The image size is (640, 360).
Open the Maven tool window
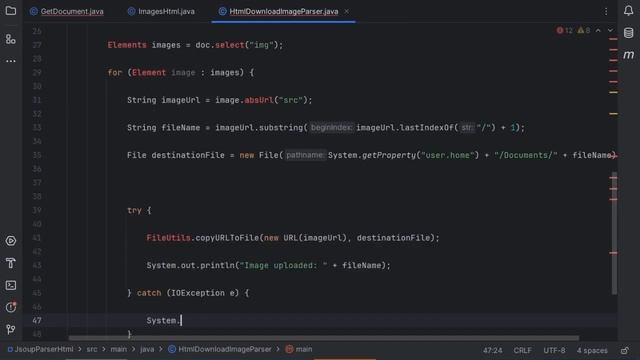[x=629, y=55]
